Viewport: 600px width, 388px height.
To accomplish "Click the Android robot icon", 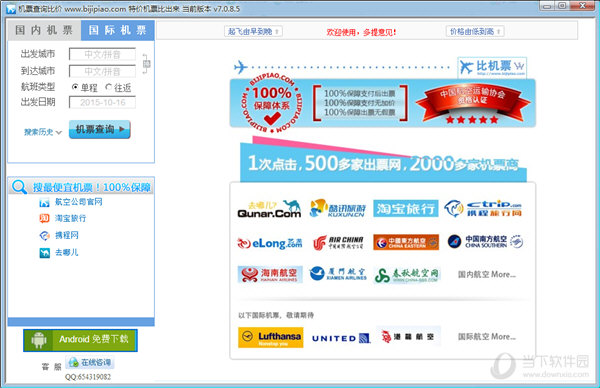I will tap(39, 340).
